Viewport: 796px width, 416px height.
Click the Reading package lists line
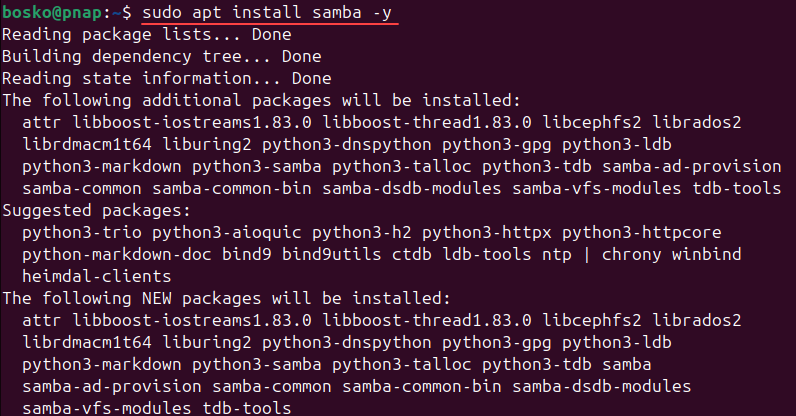coord(147,35)
